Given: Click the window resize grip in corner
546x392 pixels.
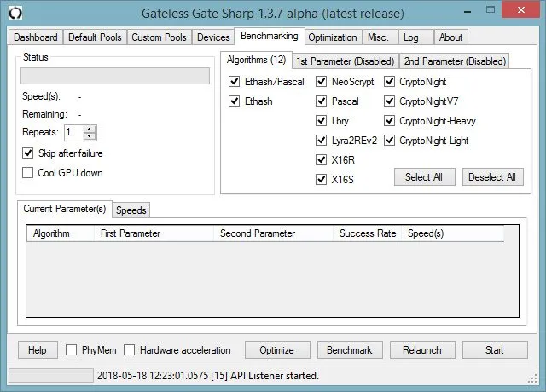Looking at the screenshot, I should [532, 379].
